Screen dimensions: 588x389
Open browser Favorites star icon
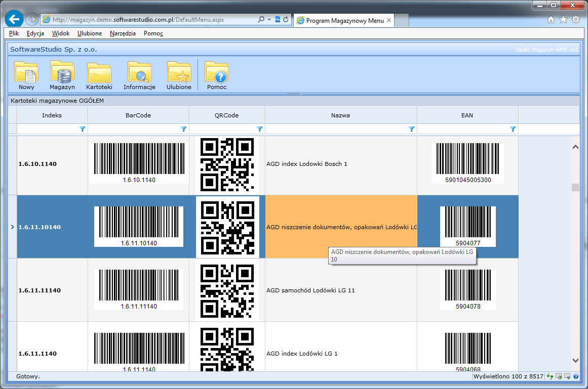(563, 20)
